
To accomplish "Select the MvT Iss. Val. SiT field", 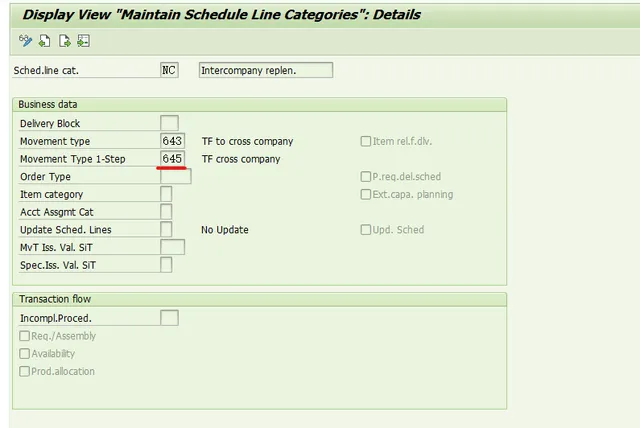I will tap(172, 247).
